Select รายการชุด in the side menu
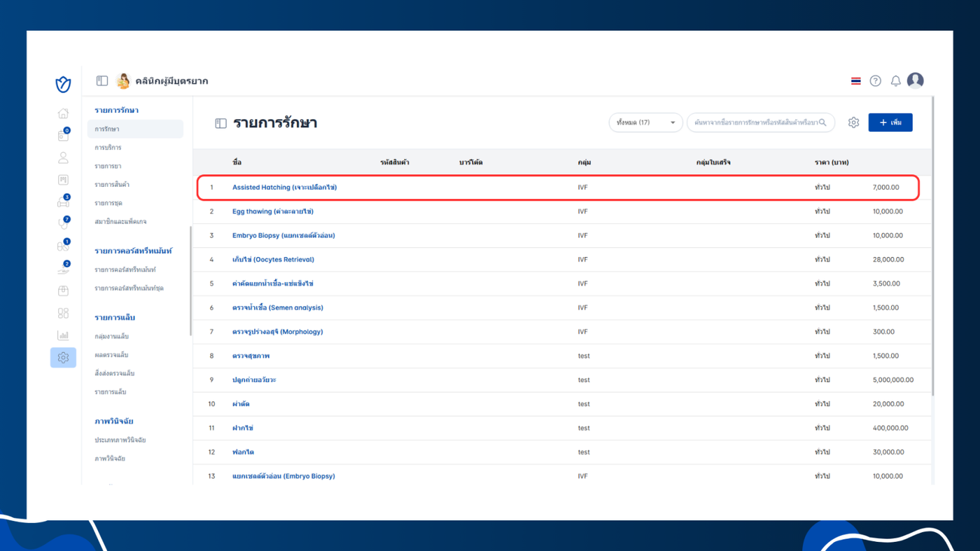The image size is (980, 551). point(108,203)
